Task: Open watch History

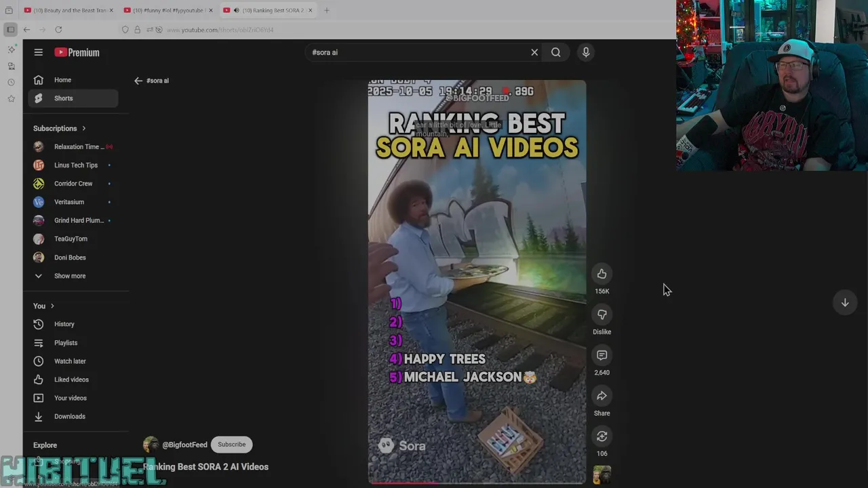Action: (x=73, y=324)
